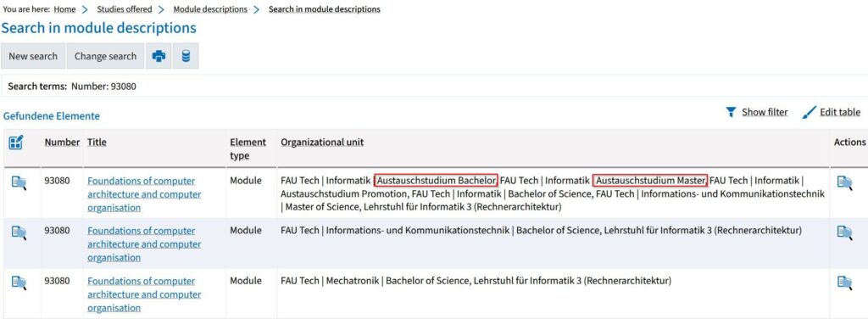Click Module cell in Mechatronik row
The height and width of the screenshot is (319, 868).
pos(246,281)
